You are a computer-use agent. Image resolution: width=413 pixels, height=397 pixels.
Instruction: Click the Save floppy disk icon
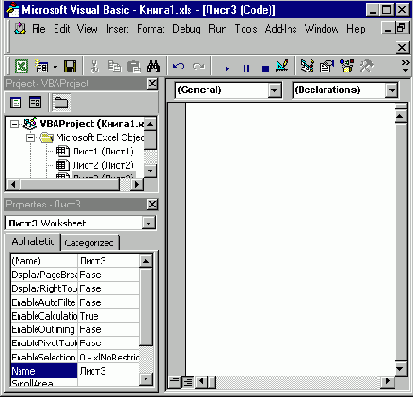(x=70, y=66)
